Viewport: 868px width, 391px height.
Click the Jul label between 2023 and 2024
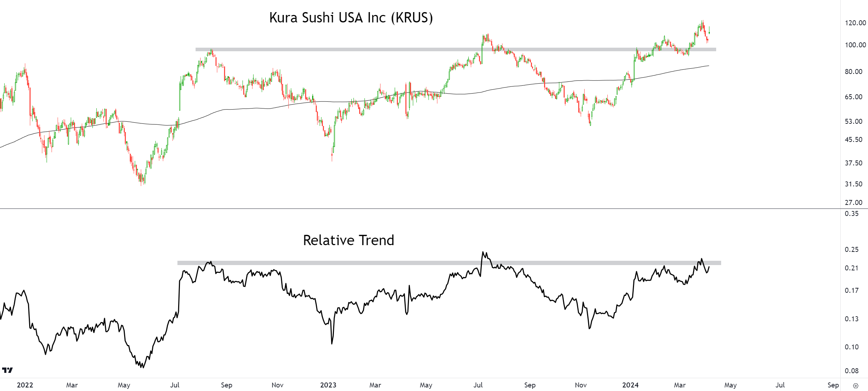(x=478, y=385)
